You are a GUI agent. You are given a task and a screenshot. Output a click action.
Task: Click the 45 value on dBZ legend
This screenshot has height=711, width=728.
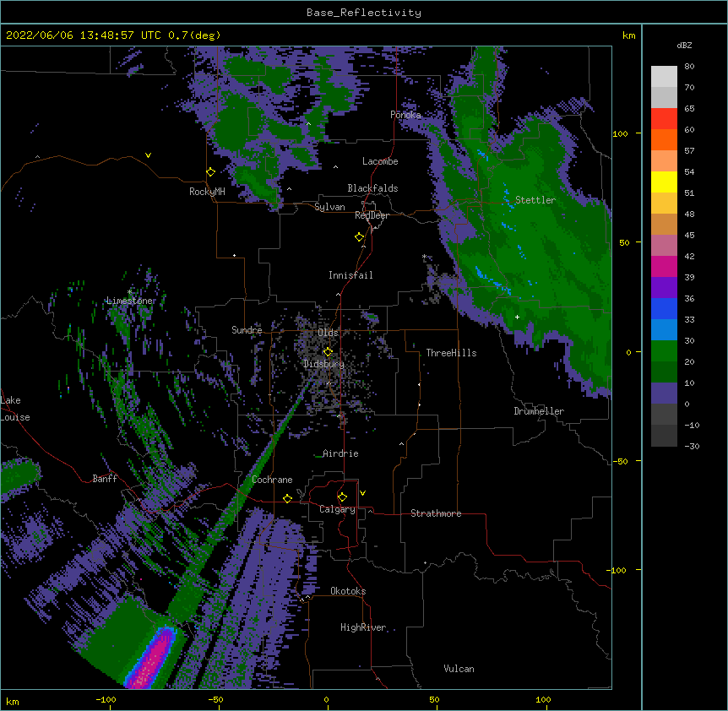689,235
